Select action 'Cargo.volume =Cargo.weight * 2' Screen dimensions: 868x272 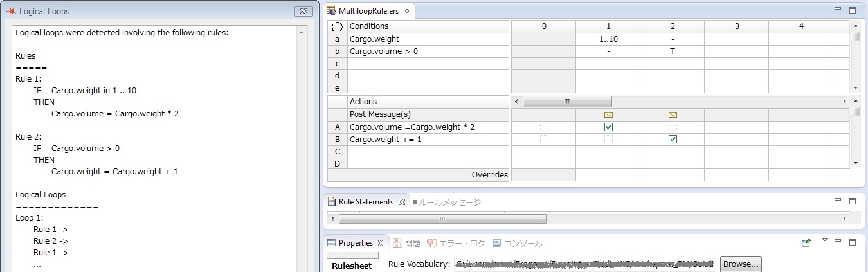(428, 127)
